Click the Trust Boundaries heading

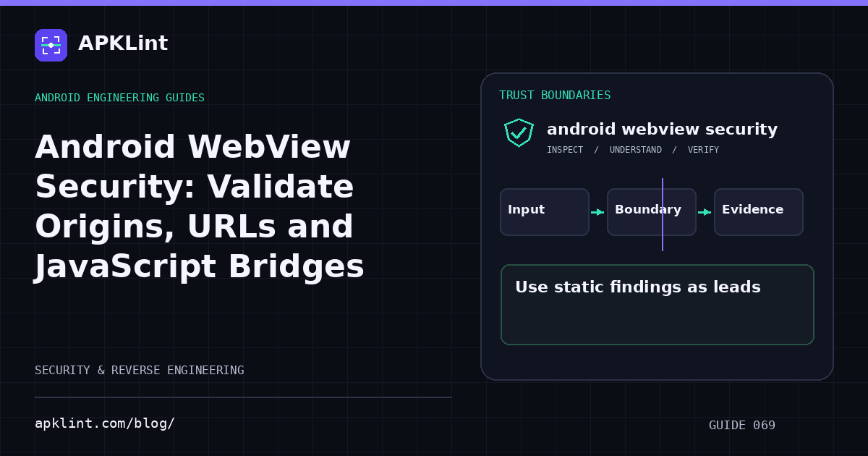point(555,96)
